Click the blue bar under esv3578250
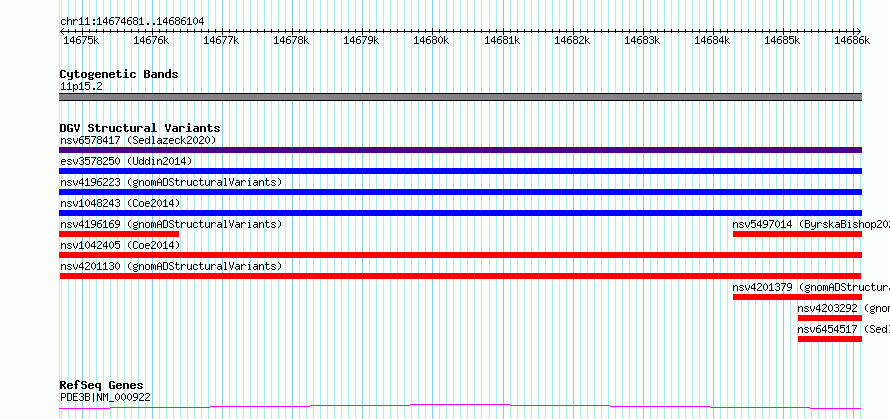The height and width of the screenshot is (419, 890). 461,171
